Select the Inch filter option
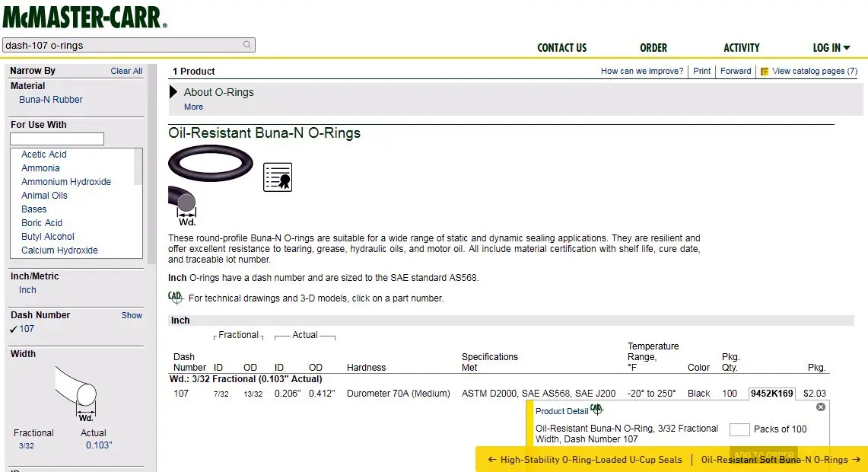The width and height of the screenshot is (868, 472). (27, 290)
